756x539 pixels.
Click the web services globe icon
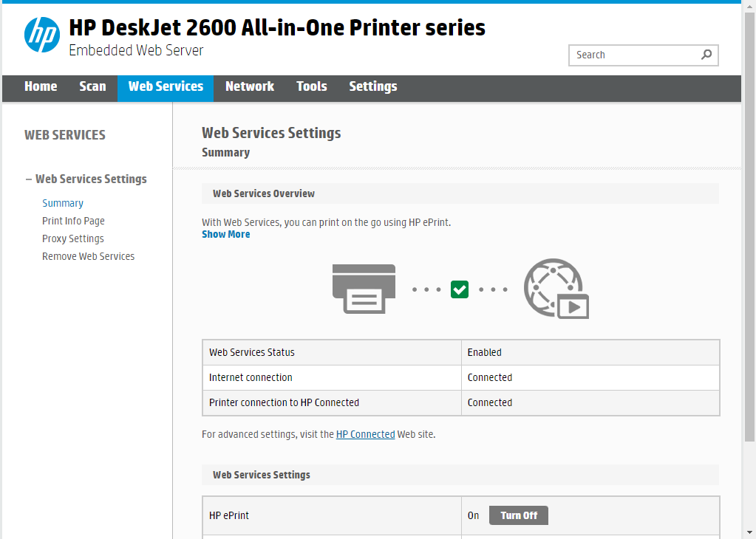point(556,289)
